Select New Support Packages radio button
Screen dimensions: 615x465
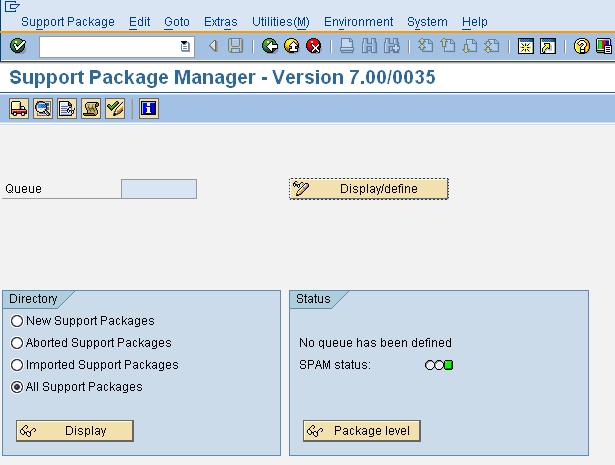[16, 321]
